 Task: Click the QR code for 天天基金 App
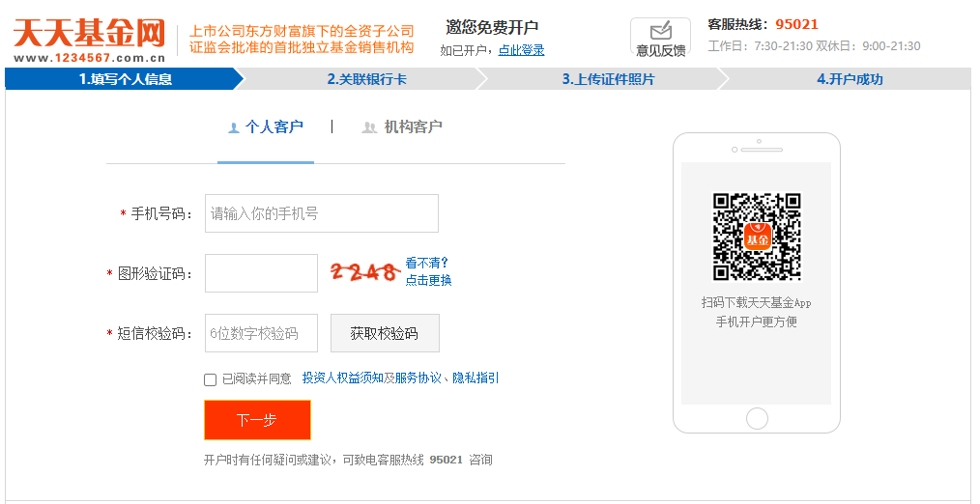coord(757,237)
